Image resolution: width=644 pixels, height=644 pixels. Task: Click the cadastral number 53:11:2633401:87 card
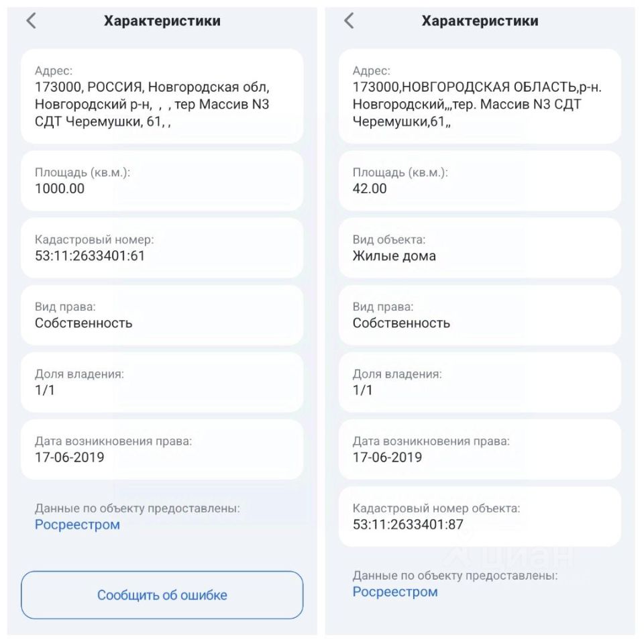click(x=480, y=517)
